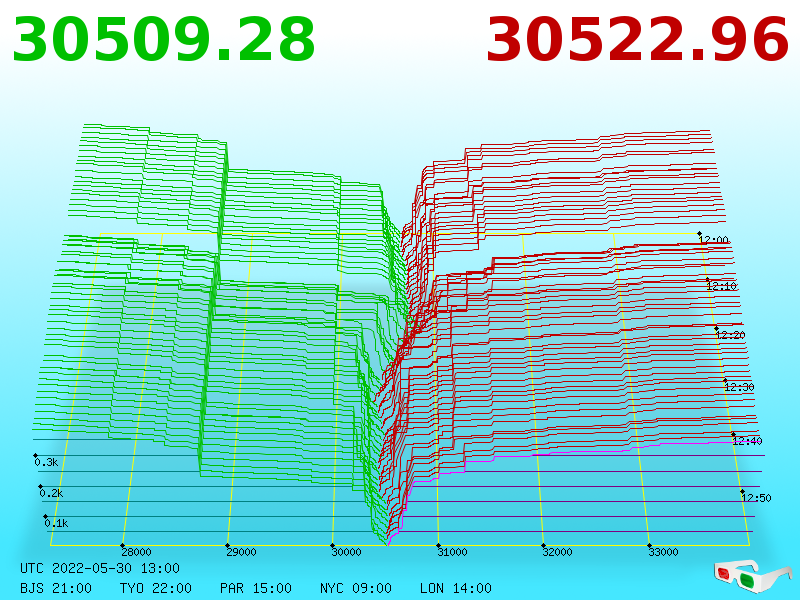Click the 12:50 time axis marker

[756, 498]
